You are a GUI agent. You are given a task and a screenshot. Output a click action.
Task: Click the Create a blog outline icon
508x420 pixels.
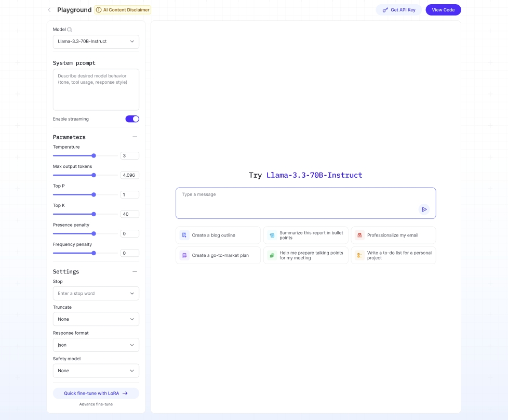[184, 235]
